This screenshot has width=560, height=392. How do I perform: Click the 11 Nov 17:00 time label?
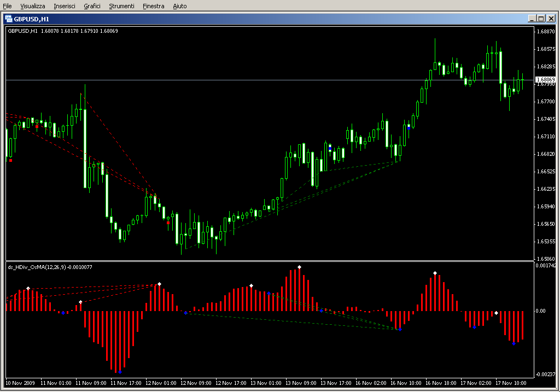coord(126,383)
